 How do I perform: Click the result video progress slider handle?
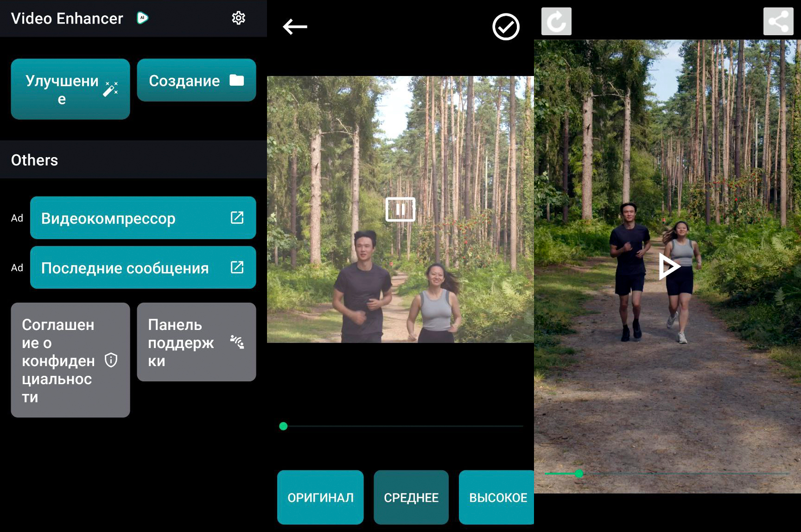579,474
